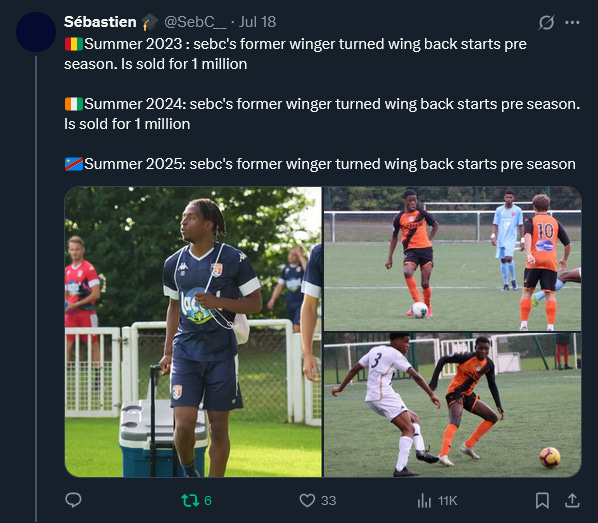This screenshot has height=523, width=598.
Task: Undo the retweet via green arrows icon
Action: pos(190,500)
